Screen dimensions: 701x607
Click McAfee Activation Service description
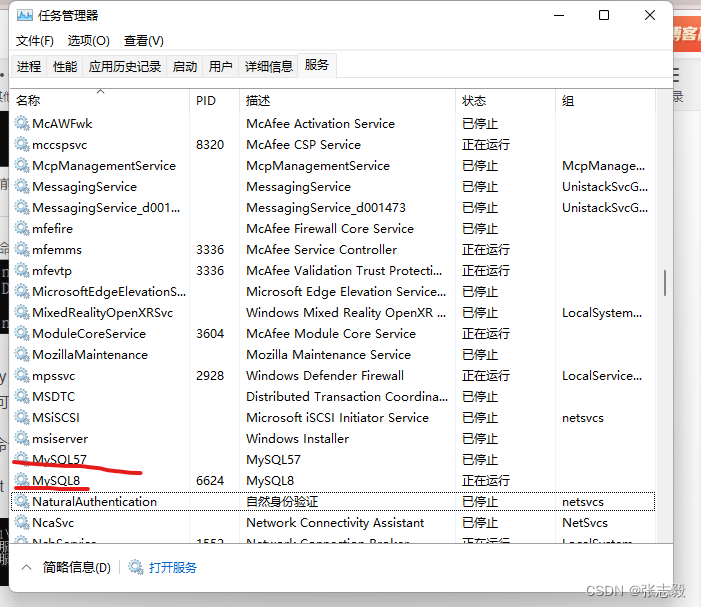321,123
